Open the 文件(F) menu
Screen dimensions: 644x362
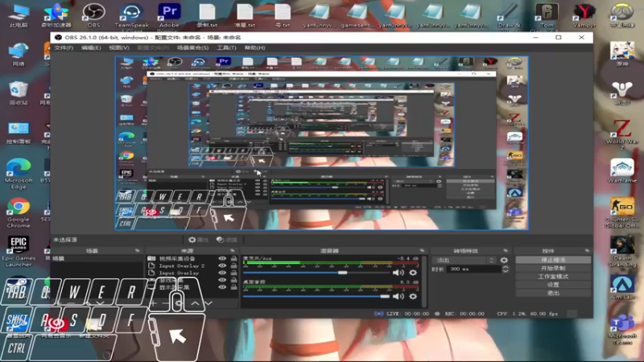[64, 48]
